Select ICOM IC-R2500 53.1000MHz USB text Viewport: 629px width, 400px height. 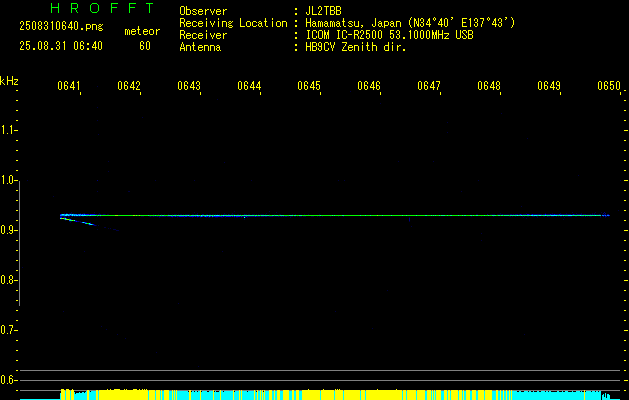pyautogui.click(x=389, y=35)
